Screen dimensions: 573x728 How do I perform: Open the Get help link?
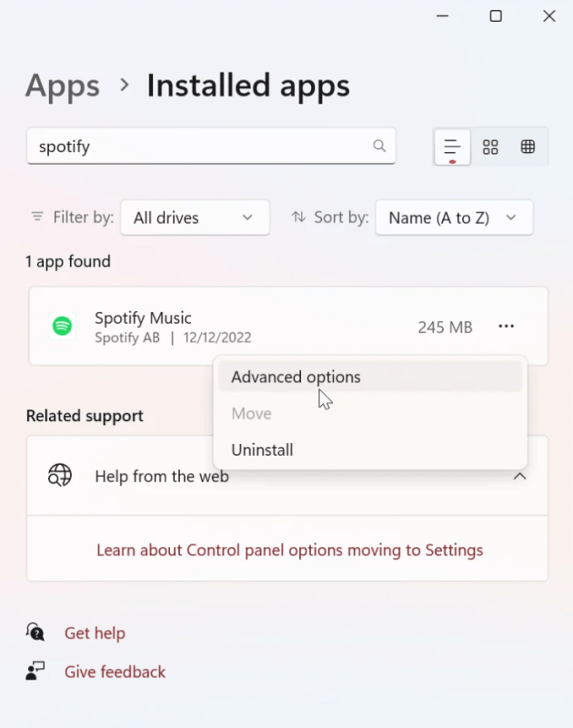point(95,632)
